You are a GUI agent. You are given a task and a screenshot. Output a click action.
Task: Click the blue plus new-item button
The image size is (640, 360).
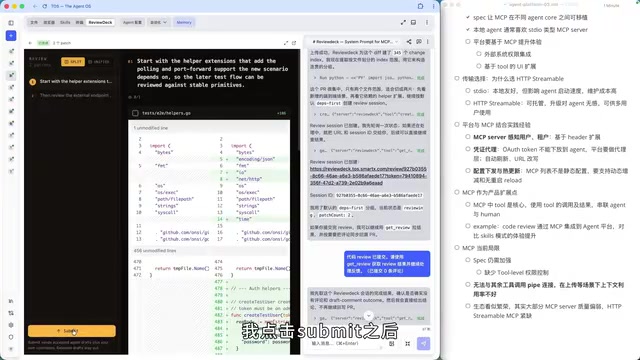coord(11,36)
